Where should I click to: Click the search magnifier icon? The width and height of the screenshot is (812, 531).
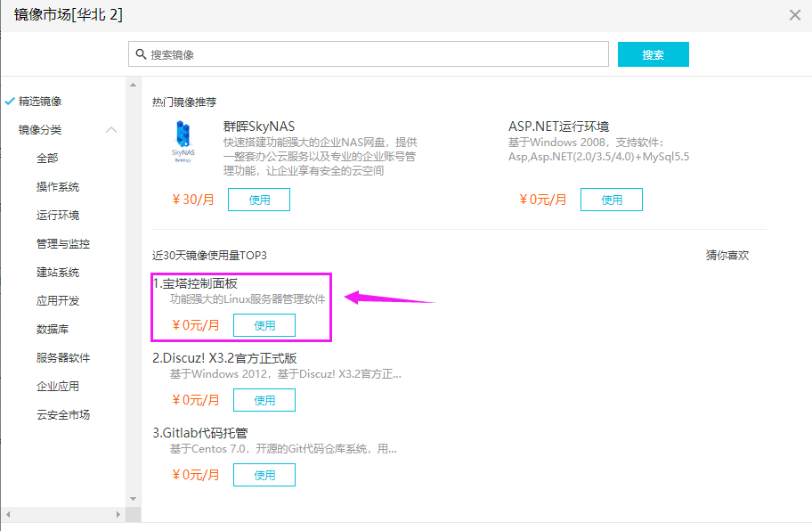[x=141, y=53]
